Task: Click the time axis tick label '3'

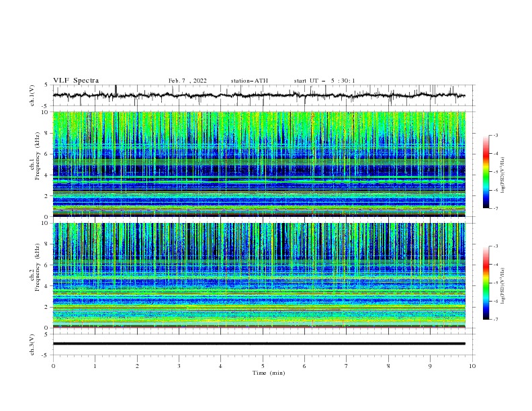Action: tap(179, 366)
